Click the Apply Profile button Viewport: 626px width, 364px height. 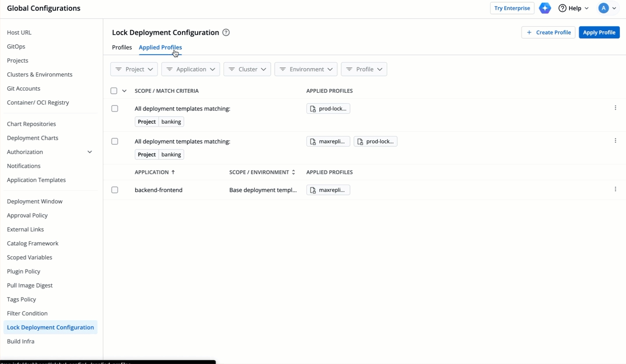599,32
